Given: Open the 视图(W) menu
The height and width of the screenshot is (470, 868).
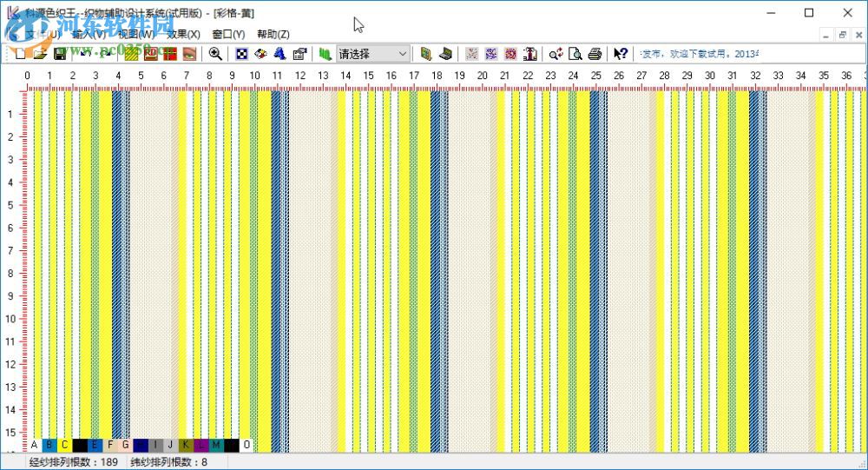Looking at the screenshot, I should click(135, 35).
